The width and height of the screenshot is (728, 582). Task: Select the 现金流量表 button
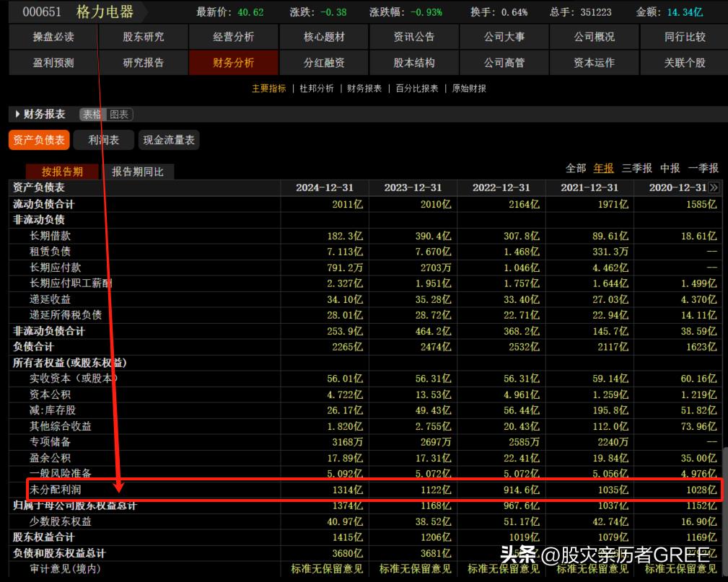tap(169, 140)
